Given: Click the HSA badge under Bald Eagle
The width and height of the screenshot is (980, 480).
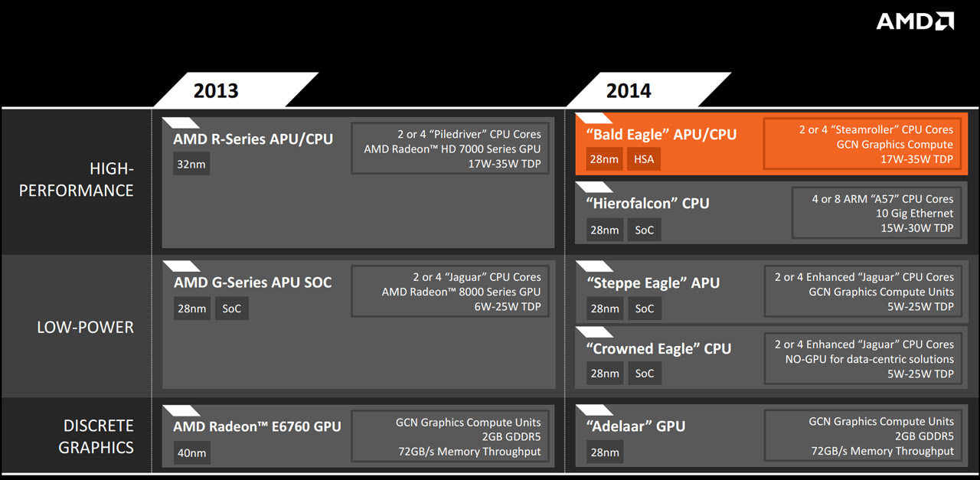Looking at the screenshot, I should click(645, 159).
